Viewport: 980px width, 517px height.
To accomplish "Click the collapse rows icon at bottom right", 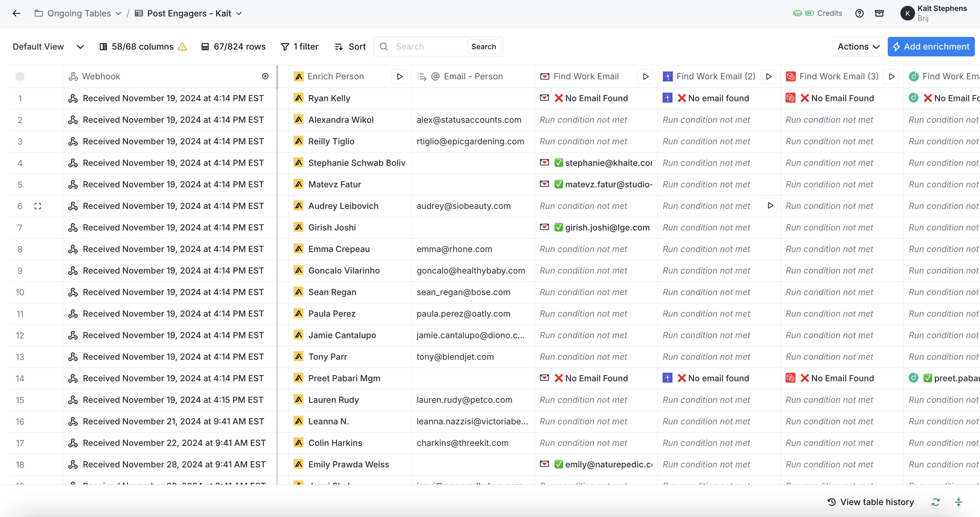I will click(958, 502).
